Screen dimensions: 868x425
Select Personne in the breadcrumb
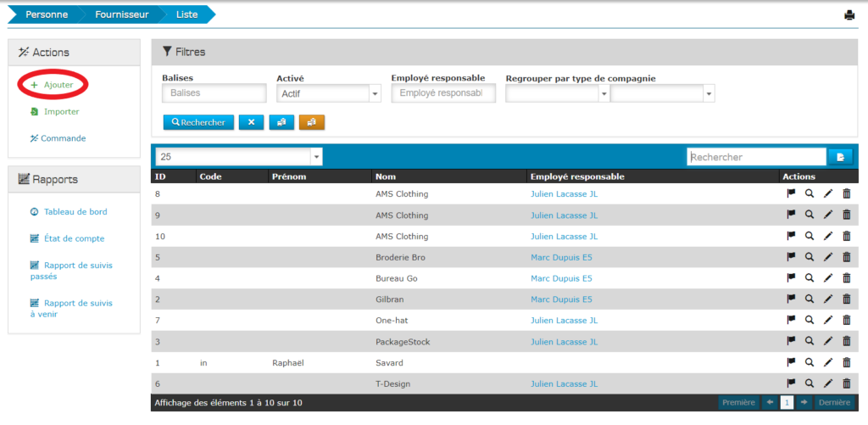click(x=47, y=14)
